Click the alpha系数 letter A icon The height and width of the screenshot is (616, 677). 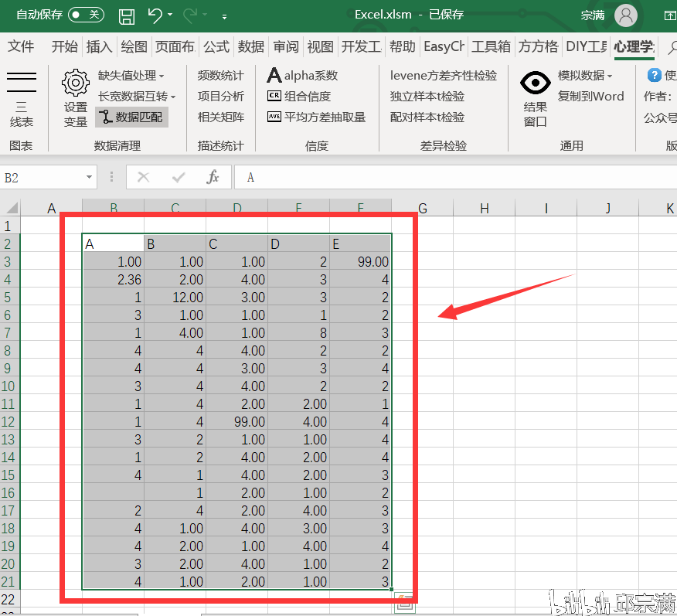point(274,75)
